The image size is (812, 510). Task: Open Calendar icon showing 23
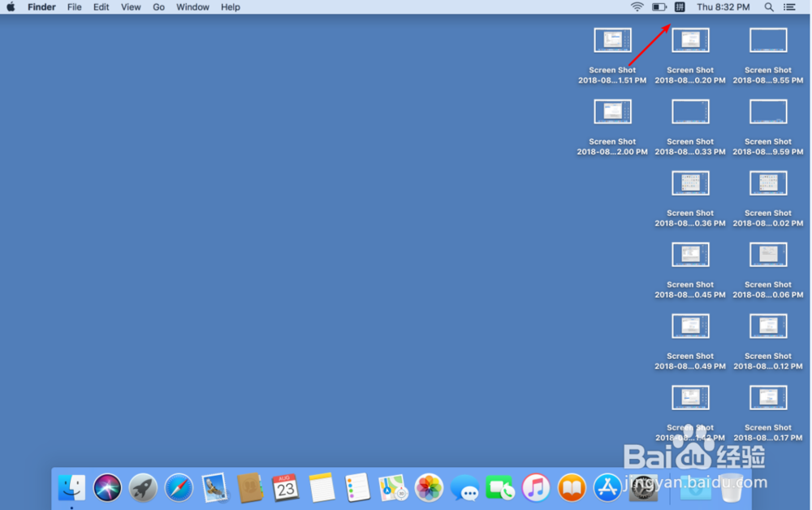click(x=285, y=487)
